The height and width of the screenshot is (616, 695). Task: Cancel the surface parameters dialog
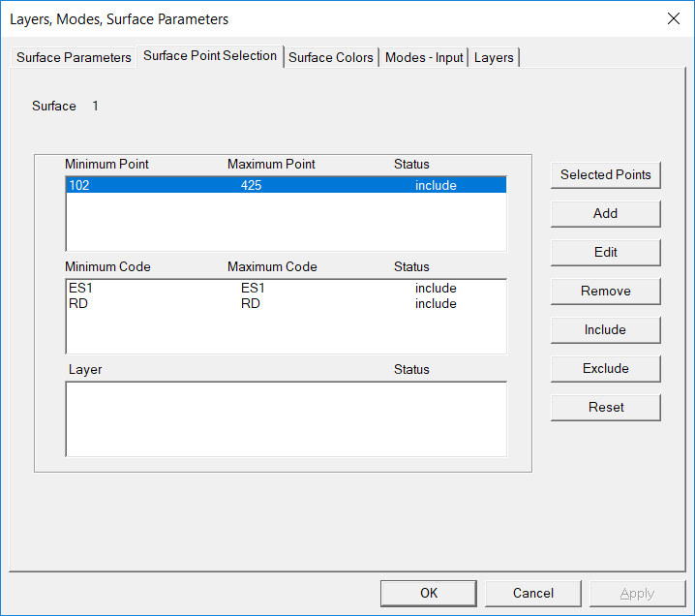tap(532, 593)
